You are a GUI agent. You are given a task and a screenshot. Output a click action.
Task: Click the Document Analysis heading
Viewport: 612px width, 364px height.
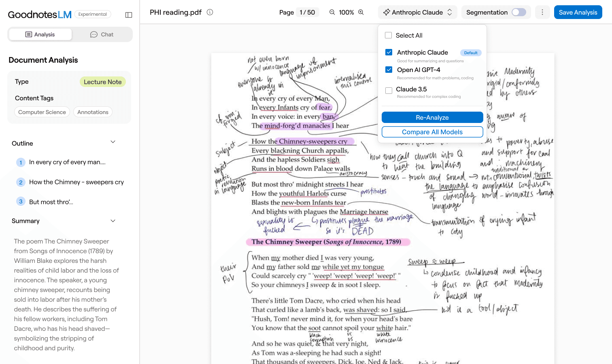tap(43, 60)
